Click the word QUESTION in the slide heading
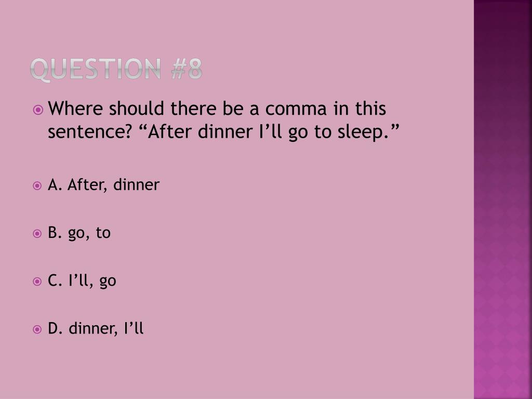Viewport: 532px width, 399px height. pos(96,69)
